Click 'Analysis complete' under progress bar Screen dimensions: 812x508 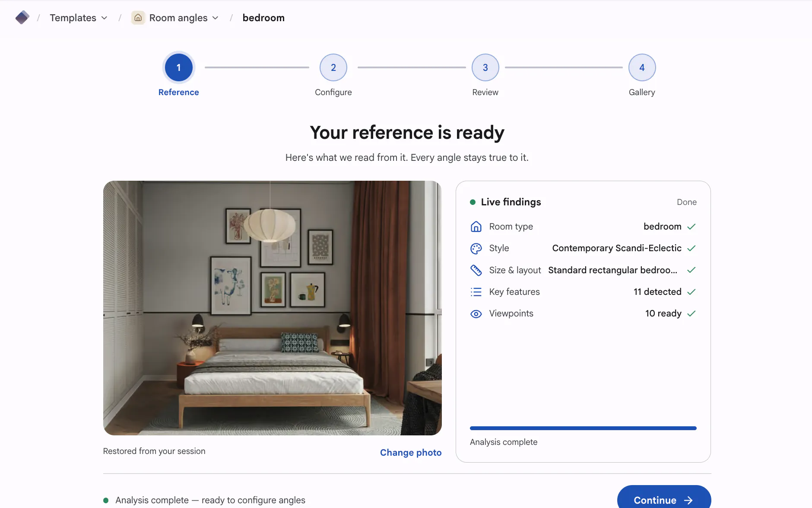(504, 442)
